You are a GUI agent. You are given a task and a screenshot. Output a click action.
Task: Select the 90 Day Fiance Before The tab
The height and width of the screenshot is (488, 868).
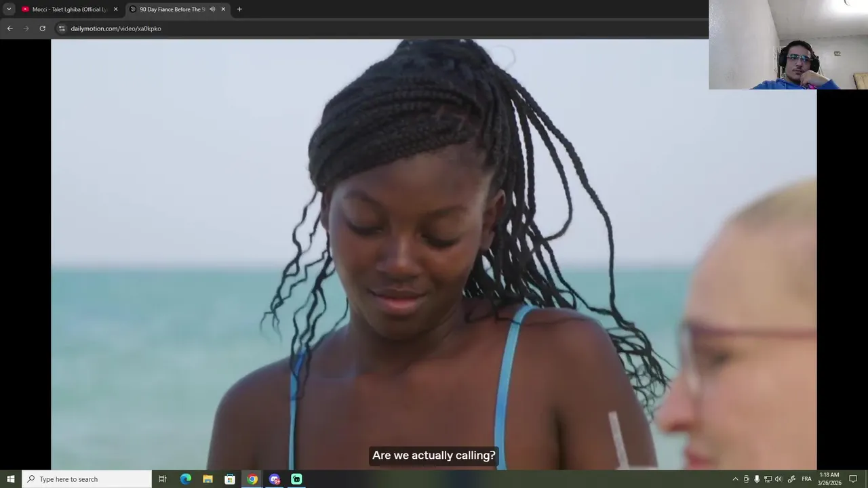point(178,9)
